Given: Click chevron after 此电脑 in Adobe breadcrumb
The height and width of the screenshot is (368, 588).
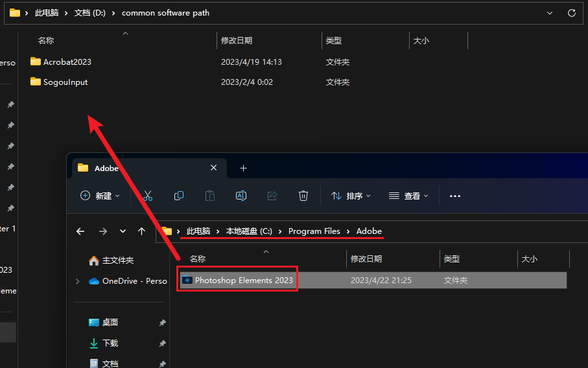Looking at the screenshot, I should [x=217, y=231].
